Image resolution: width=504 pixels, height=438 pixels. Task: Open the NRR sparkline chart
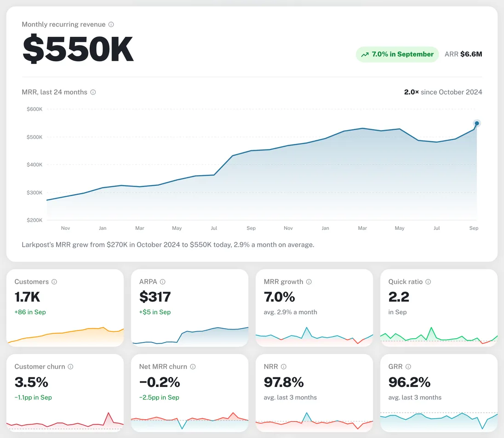(x=315, y=421)
